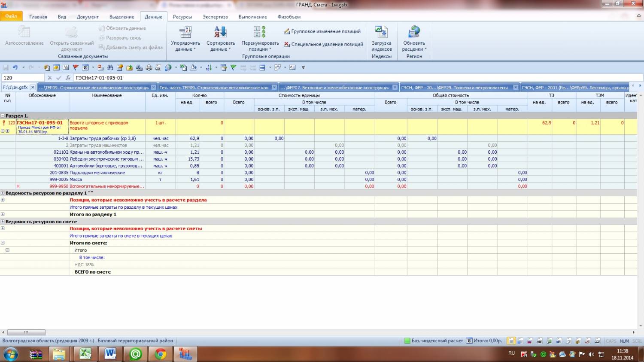Toggle the highlighted estimate view button in status bar
The width and height of the screenshot is (644, 362).
click(x=511, y=341)
